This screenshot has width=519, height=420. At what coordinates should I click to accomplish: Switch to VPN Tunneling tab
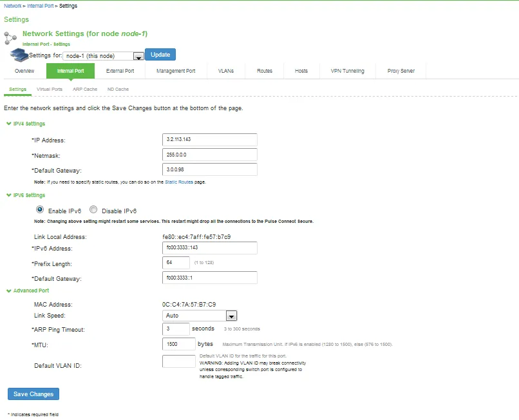348,71
